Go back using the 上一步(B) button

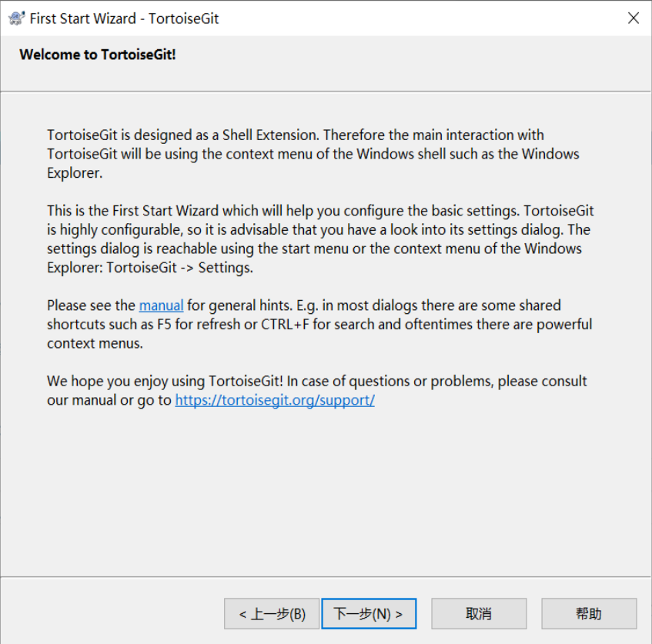tap(271, 613)
